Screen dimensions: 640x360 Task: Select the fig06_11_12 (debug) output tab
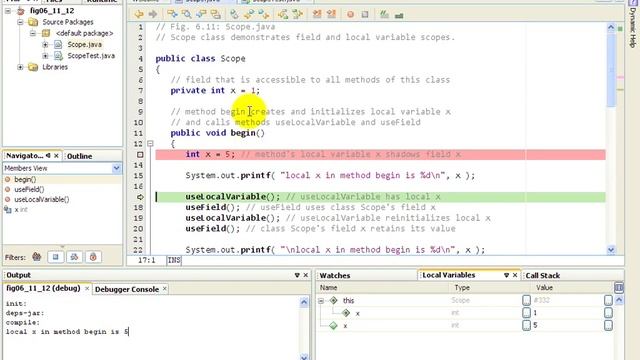coord(43,288)
